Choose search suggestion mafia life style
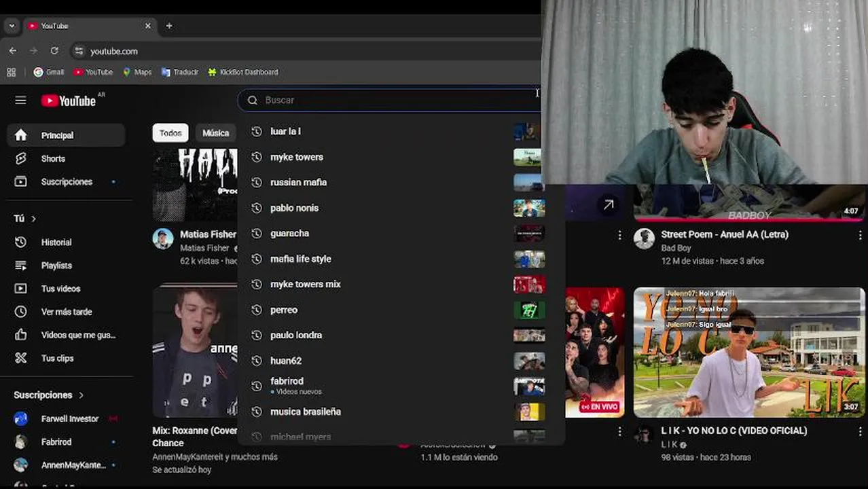The image size is (868, 489). coord(400,259)
